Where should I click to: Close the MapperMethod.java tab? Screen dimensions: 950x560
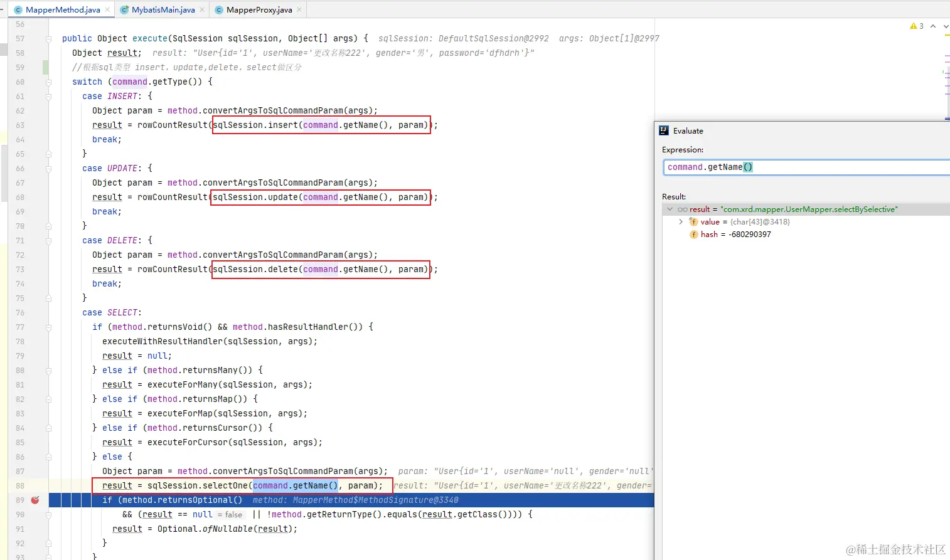[107, 10]
